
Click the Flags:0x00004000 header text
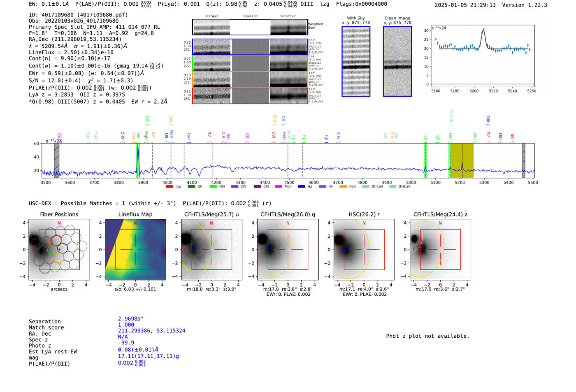tap(361, 4)
